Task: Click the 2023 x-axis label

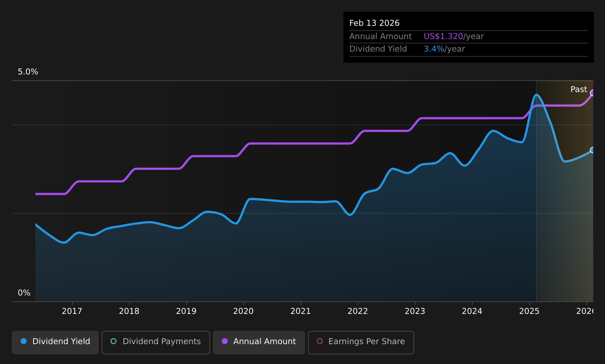Action: tap(415, 311)
